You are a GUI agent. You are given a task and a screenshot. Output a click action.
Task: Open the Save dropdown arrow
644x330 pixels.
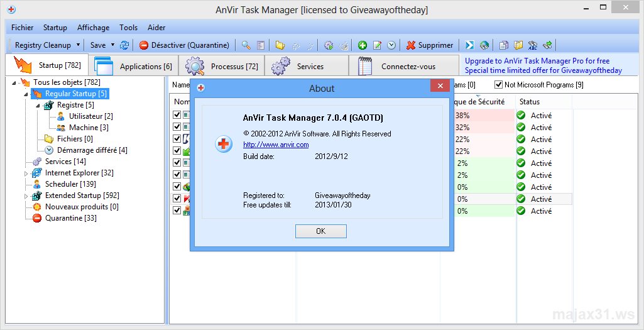(113, 45)
